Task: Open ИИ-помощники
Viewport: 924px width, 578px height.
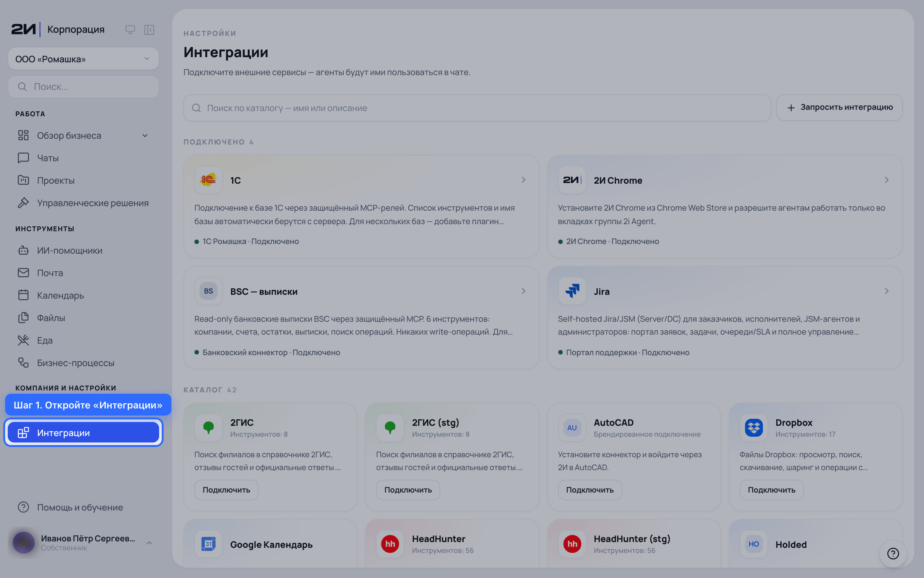Action: click(x=83, y=250)
